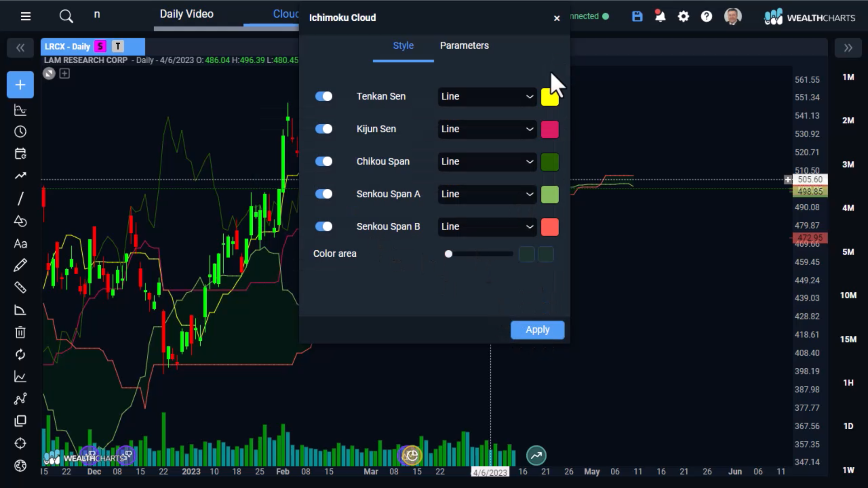Click the clock icon in left sidebar
Image resolution: width=868 pixels, height=488 pixels.
click(20, 131)
